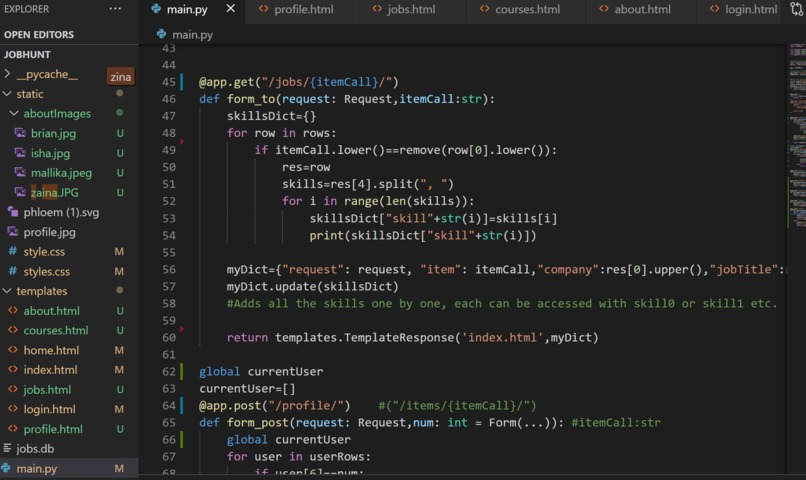806x480 pixels.
Task: Close the main.py editor tab
Action: 231,9
